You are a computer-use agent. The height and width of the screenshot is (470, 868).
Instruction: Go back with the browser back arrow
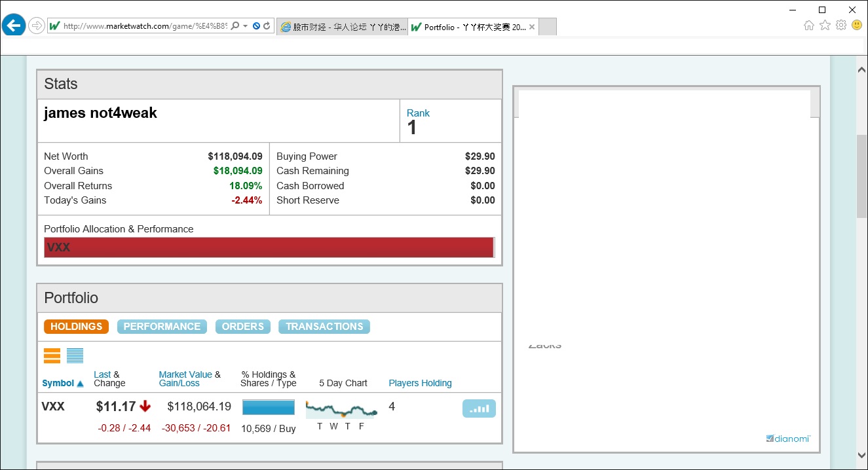click(14, 26)
